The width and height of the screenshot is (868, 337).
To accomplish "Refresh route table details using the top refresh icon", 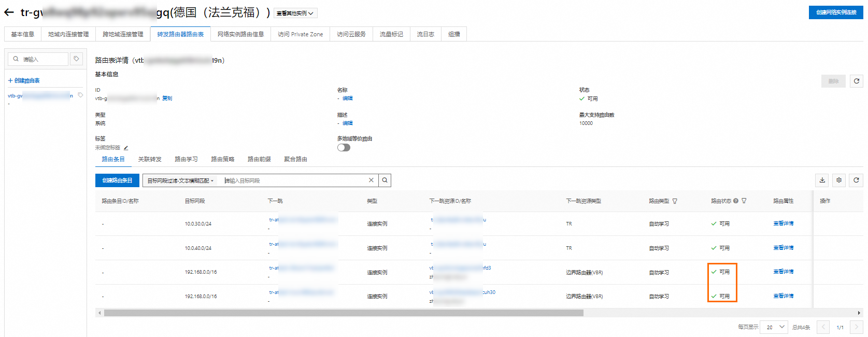I will coord(856,81).
